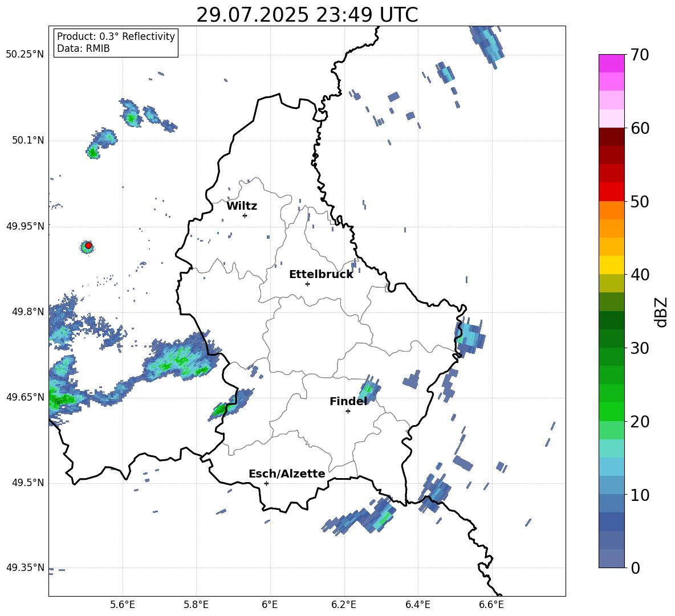Click the Findel label
This screenshot has width=675, height=616.
coord(348,401)
